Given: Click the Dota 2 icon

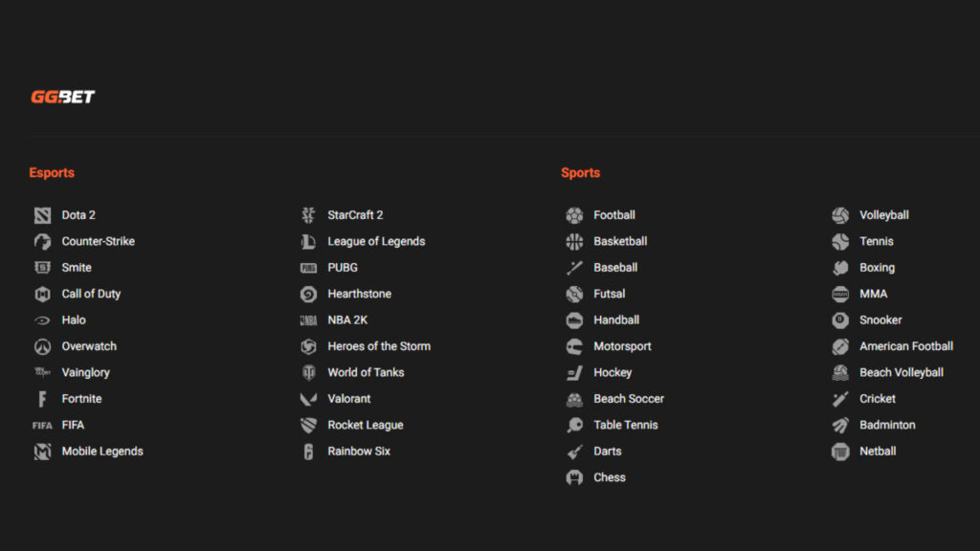Looking at the screenshot, I should pyautogui.click(x=42, y=215).
